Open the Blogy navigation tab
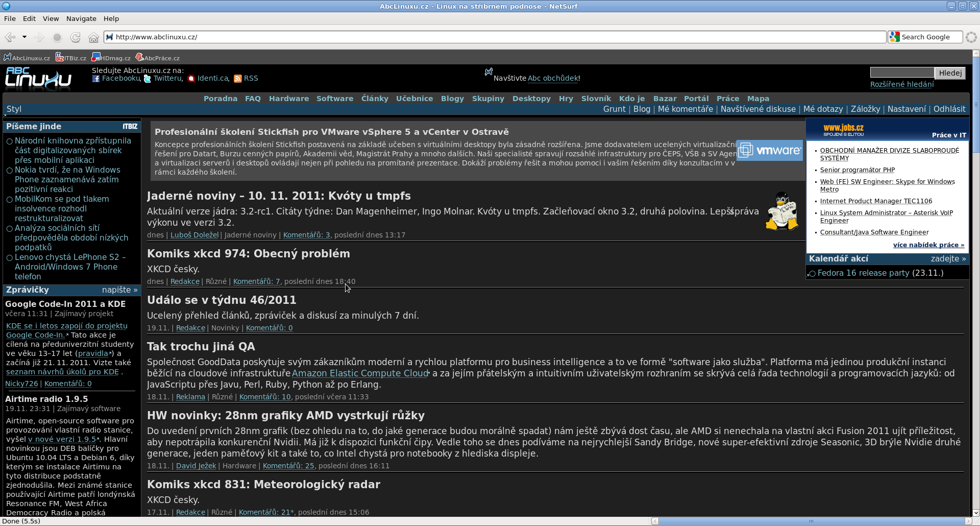Viewport: 980px width, 526px height. pyautogui.click(x=452, y=99)
